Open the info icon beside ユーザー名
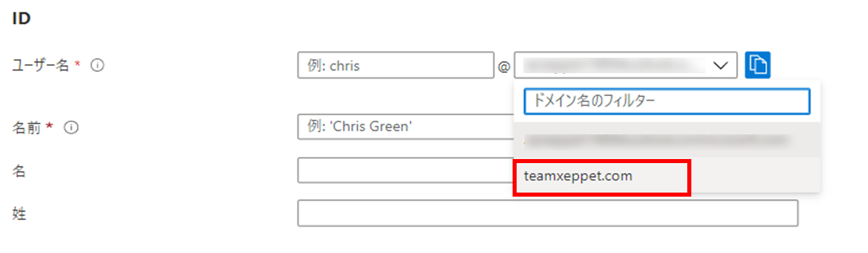 (97, 66)
